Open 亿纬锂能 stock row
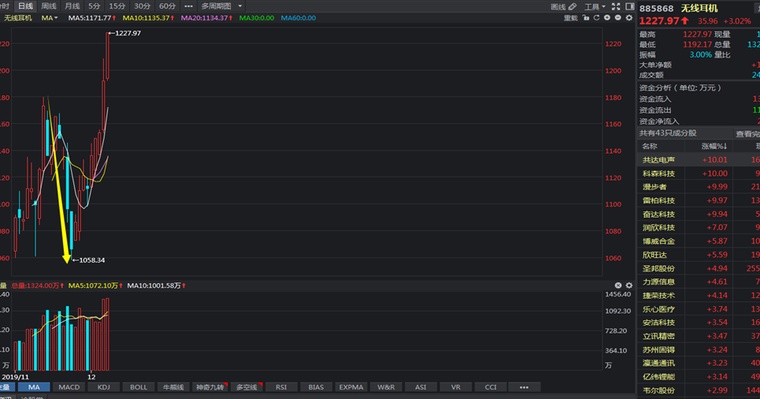 pos(698,377)
